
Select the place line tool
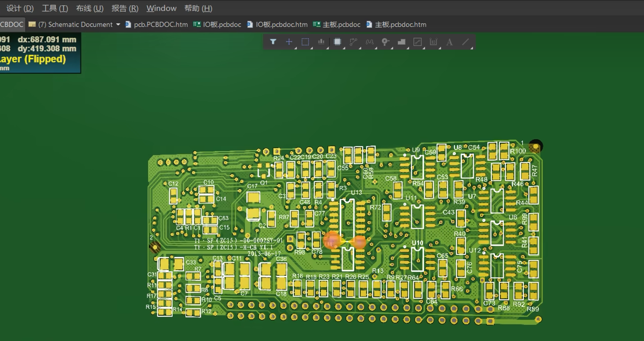tap(465, 42)
